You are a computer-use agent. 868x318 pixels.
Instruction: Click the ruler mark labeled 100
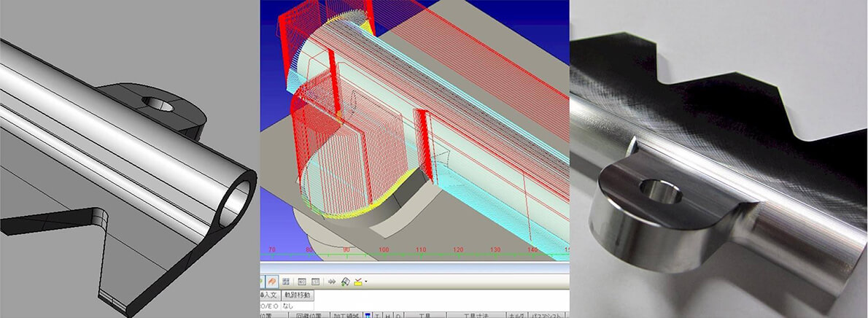click(x=383, y=250)
